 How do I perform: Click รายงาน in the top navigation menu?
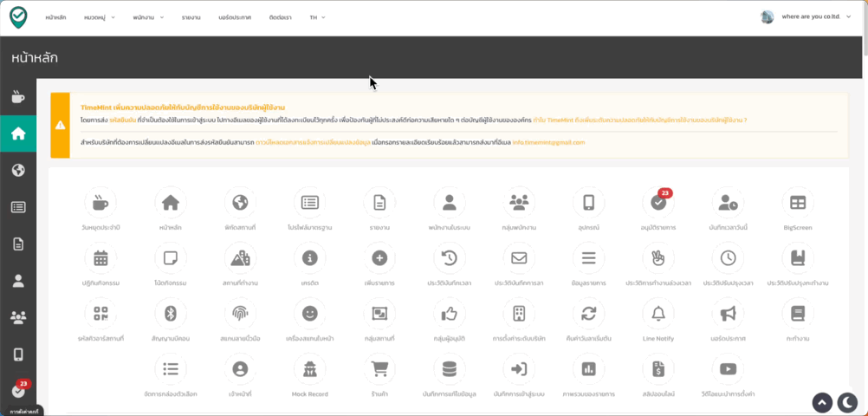click(x=191, y=17)
